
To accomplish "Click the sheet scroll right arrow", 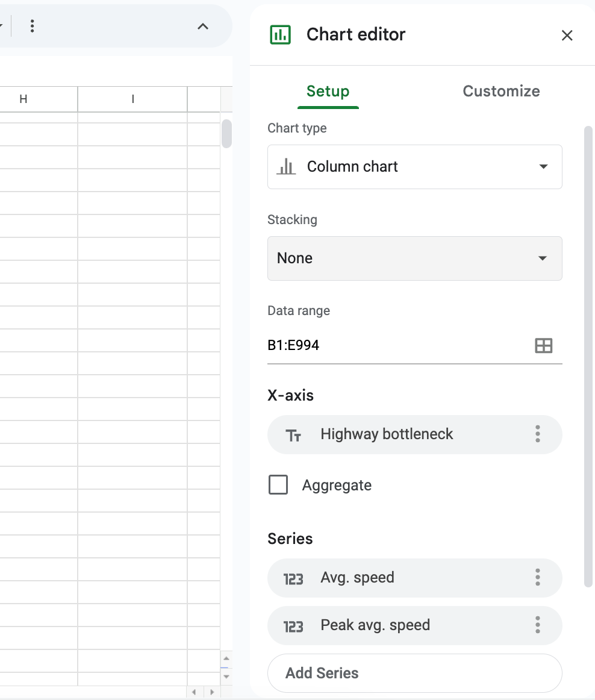I will tap(211, 692).
